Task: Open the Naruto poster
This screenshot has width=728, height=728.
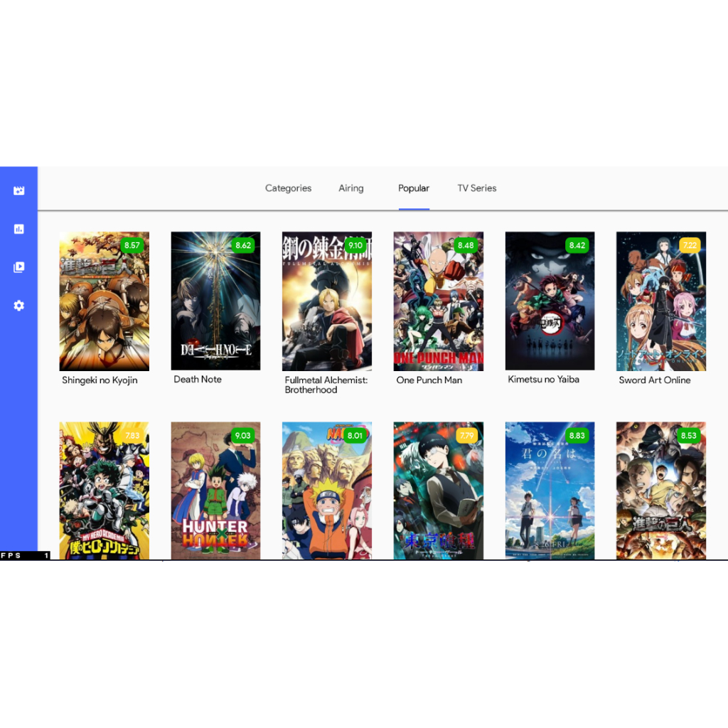Action: pyautogui.click(x=327, y=491)
